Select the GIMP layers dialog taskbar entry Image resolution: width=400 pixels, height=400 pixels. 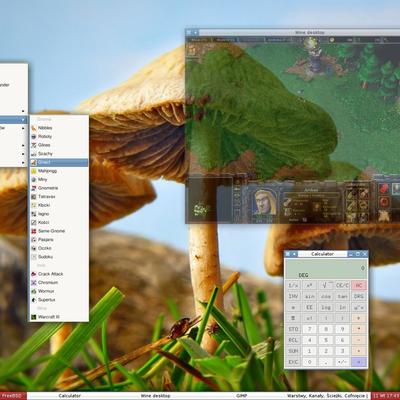(x=327, y=396)
